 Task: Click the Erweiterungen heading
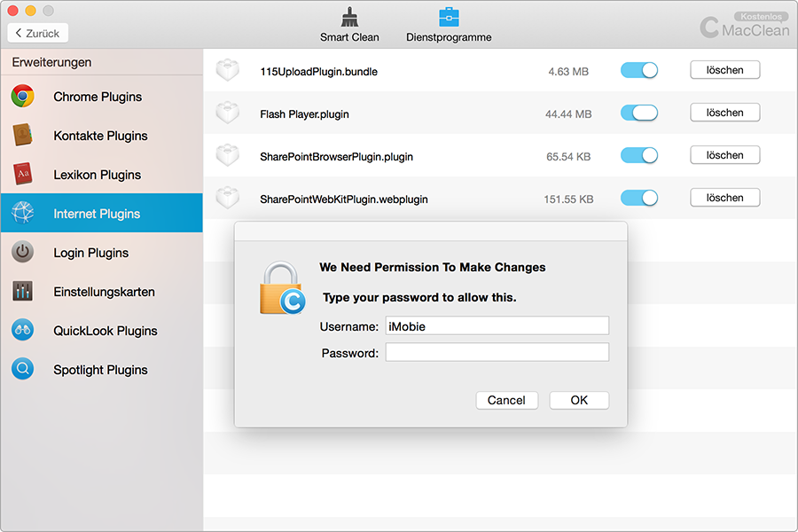coord(52,62)
